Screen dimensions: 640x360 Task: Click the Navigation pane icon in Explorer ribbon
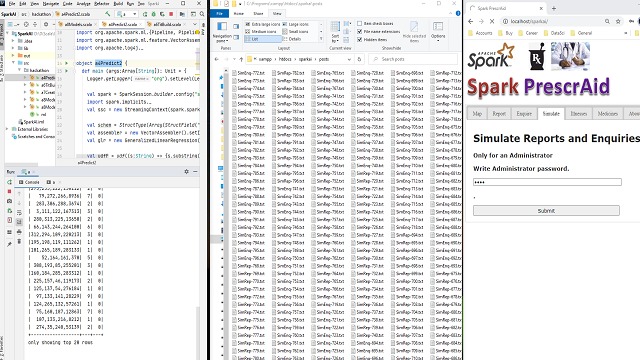pyautogui.click(x=222, y=27)
